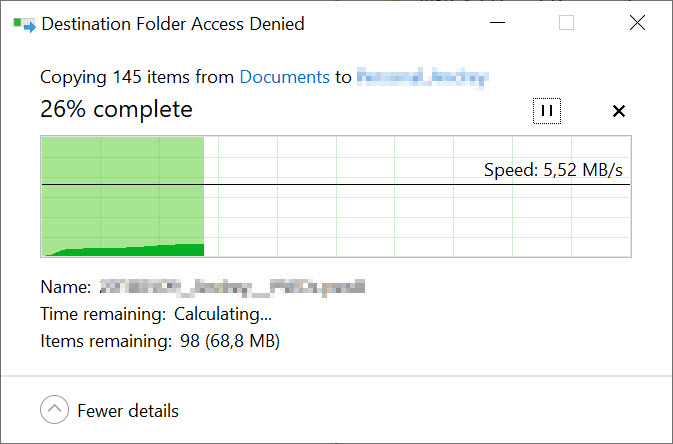Image resolution: width=673 pixels, height=444 pixels.
Task: Pause the copy operation
Action: (547, 111)
